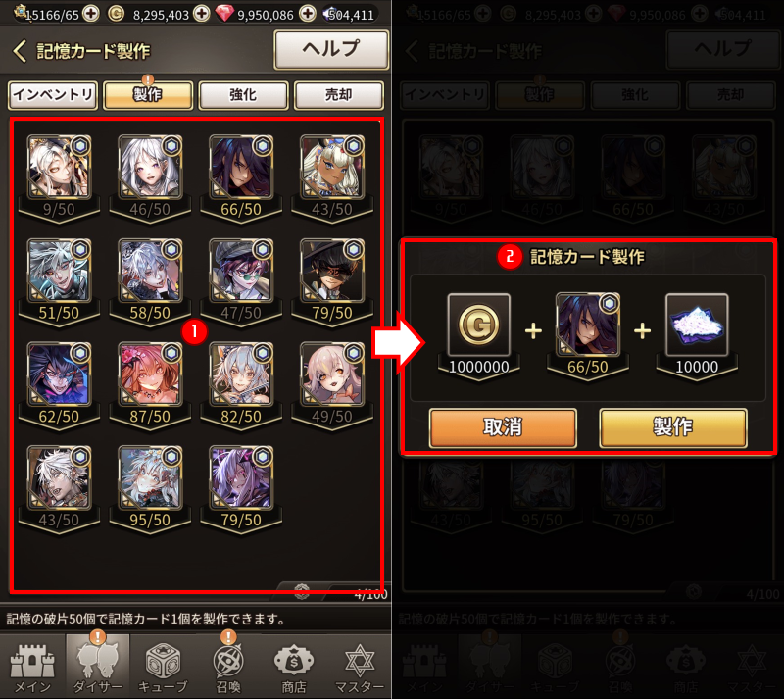Viewport: 784px width, 699px height.
Task: Open the 商店 shop menu
Action: click(293, 668)
